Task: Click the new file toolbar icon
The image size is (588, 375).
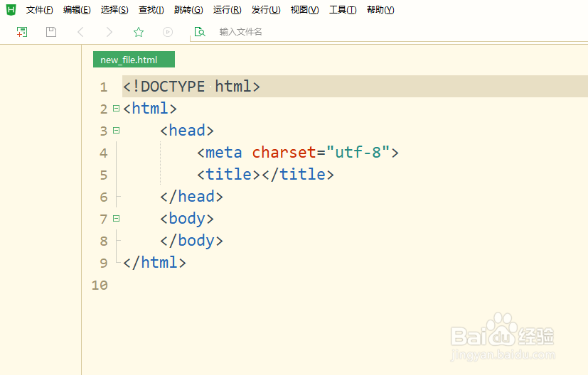Action: tap(22, 32)
